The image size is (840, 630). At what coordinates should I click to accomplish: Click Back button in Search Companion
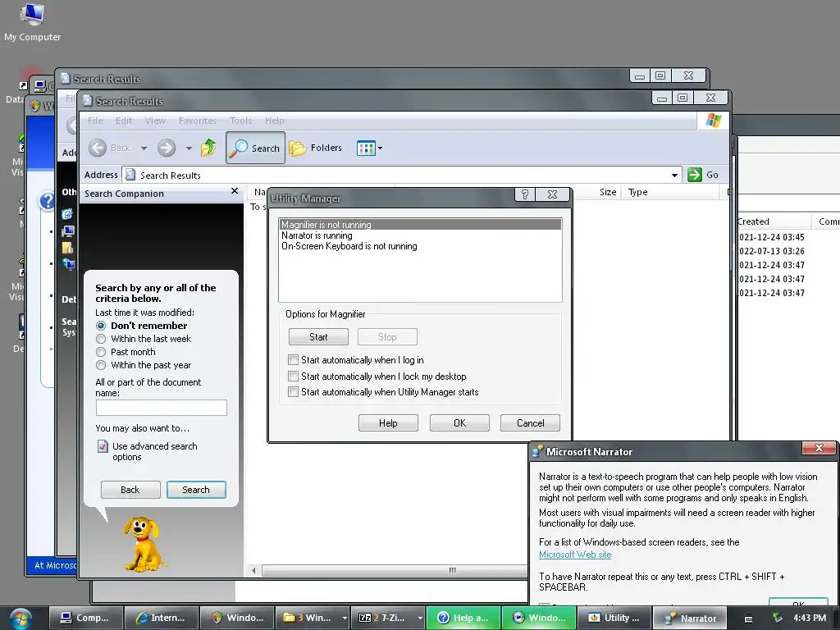[x=130, y=490]
